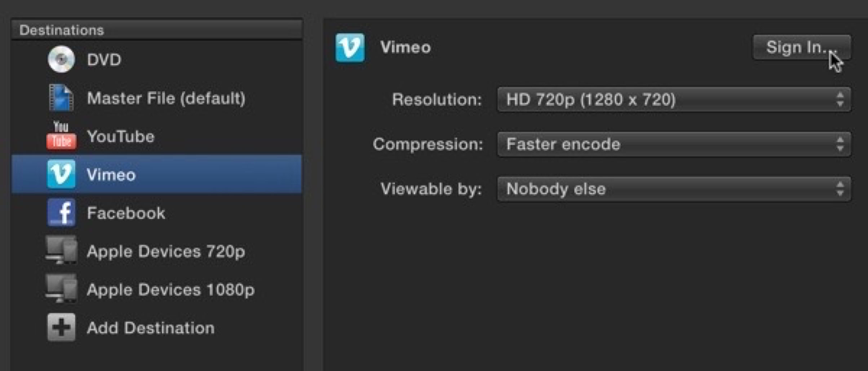Select the Apple Devices 1080p label
Image resolution: width=868 pixels, height=371 pixels.
coord(170,290)
